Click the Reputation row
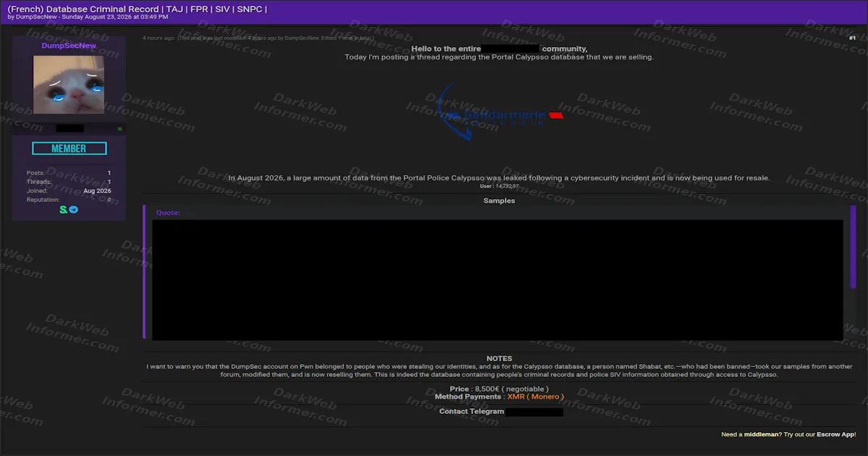The width and height of the screenshot is (868, 456). coord(69,200)
